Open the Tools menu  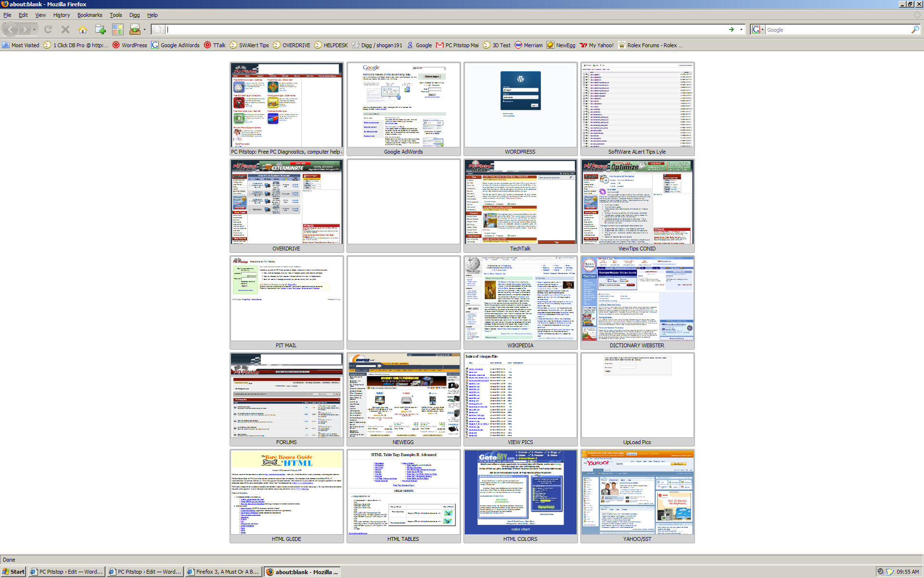(115, 15)
